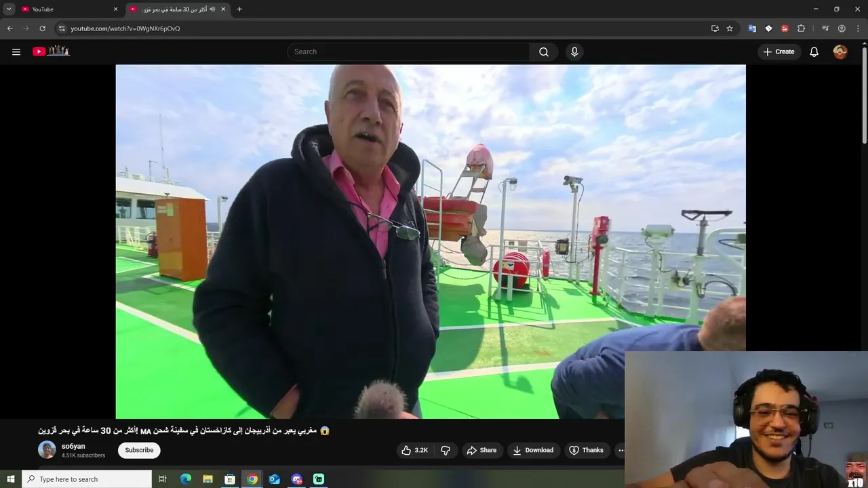
Task: Bookmark this page with star icon
Action: click(730, 28)
